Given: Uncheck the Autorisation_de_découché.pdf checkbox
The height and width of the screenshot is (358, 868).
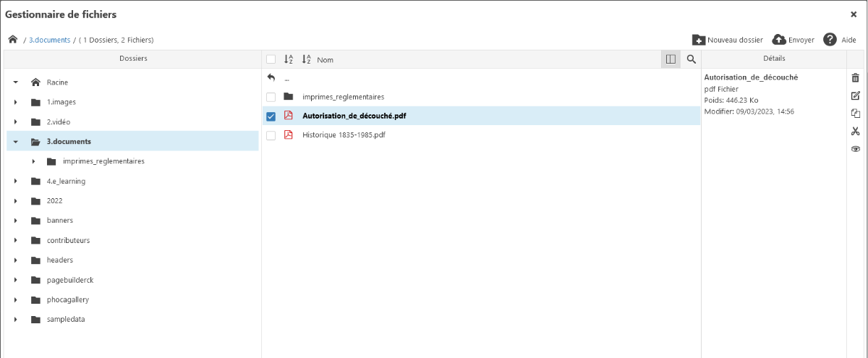Looking at the screenshot, I should [271, 116].
